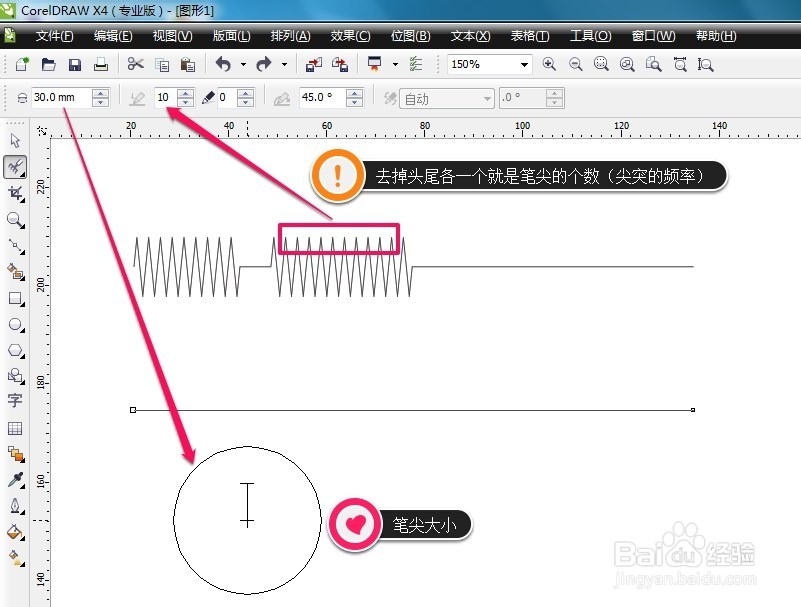The width and height of the screenshot is (801, 607).
Task: Open the 视图(V) menu
Action: tap(172, 36)
